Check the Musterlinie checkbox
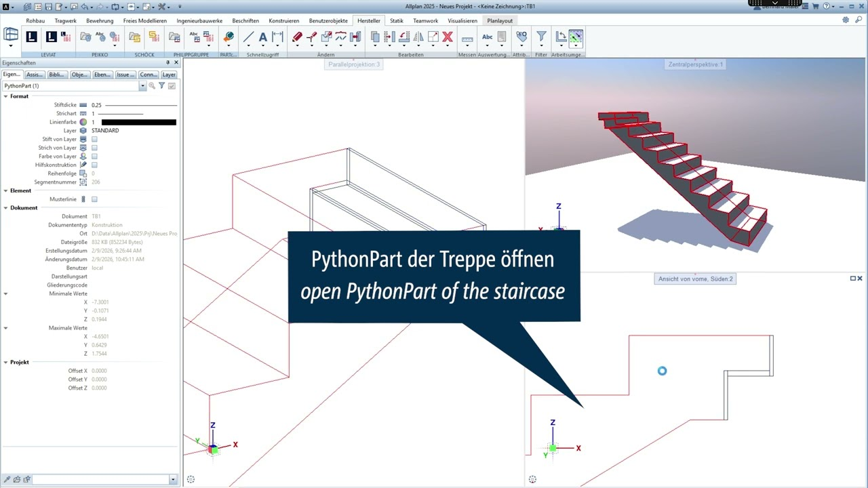This screenshot has height=488, width=868. pyautogui.click(x=94, y=199)
